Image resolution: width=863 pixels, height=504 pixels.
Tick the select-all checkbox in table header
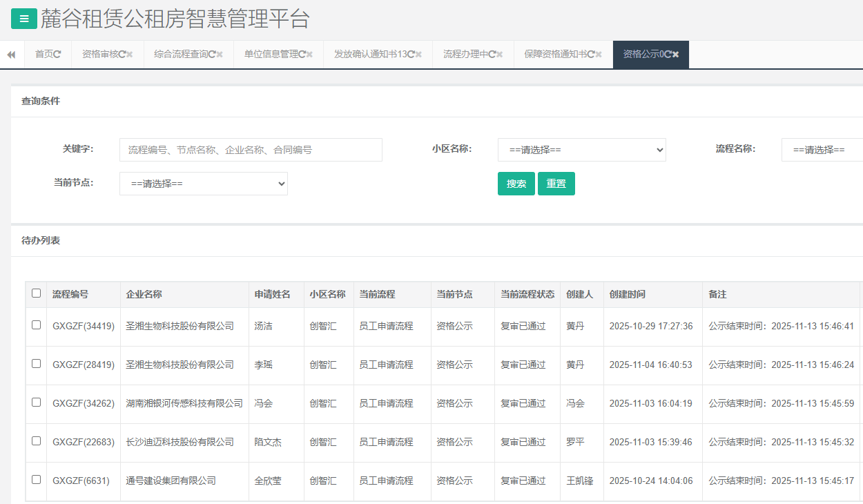tap(37, 293)
